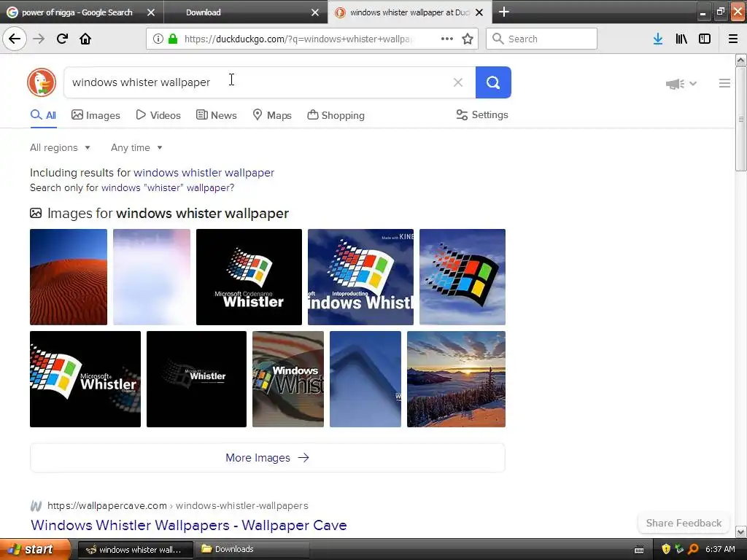Open the Windows flag on clouds thumbnail

(x=462, y=277)
